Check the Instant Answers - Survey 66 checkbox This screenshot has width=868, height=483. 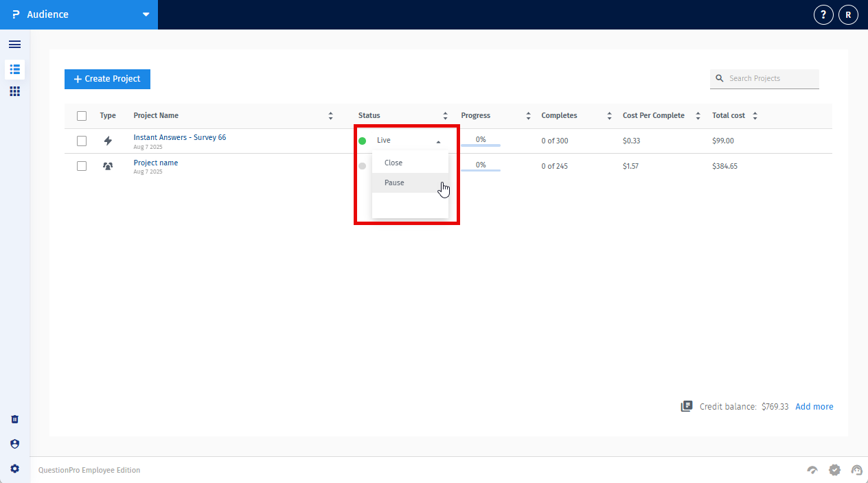(82, 141)
